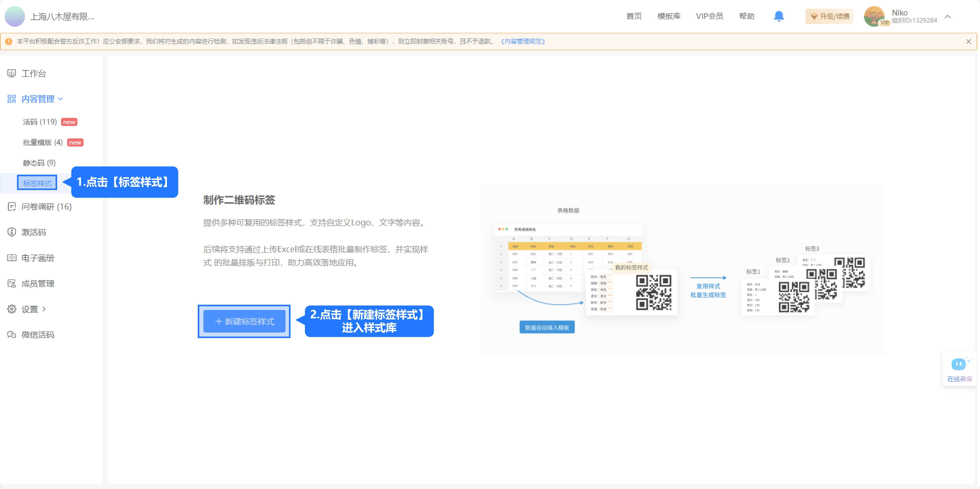980x489 pixels.
Task: Select 活码 (119) in the sidebar
Action: coord(40,122)
